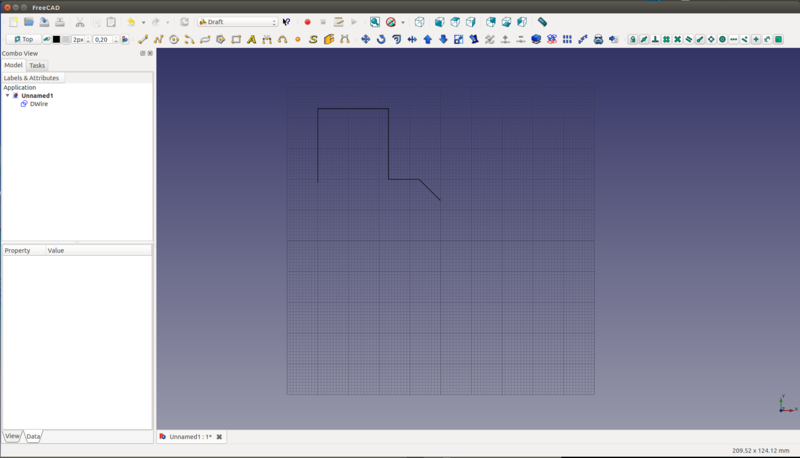This screenshot has height=458, width=800.
Task: Click the Top working plane button
Action: pyautogui.click(x=22, y=40)
